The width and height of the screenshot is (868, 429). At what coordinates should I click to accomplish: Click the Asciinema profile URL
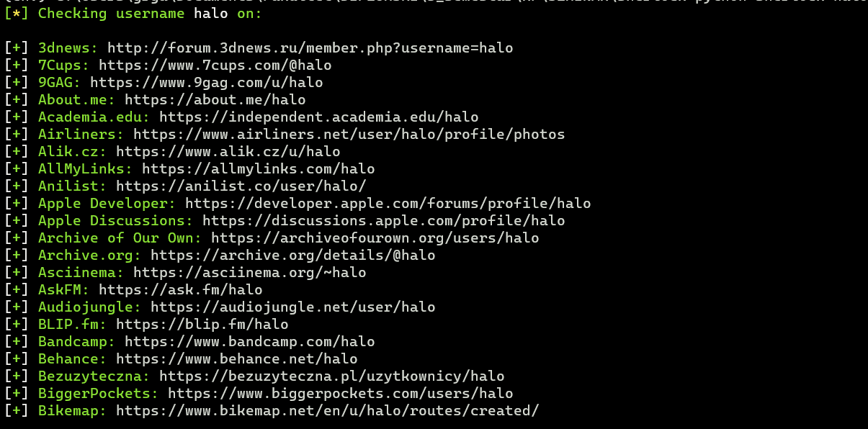[x=249, y=273]
